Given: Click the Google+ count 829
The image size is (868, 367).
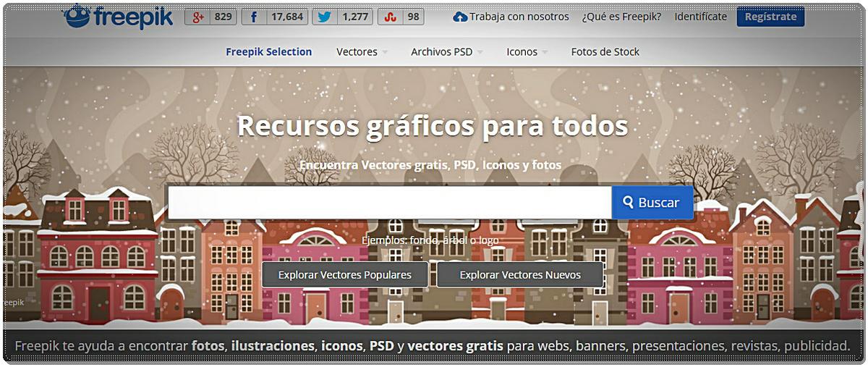Looking at the screenshot, I should (224, 17).
